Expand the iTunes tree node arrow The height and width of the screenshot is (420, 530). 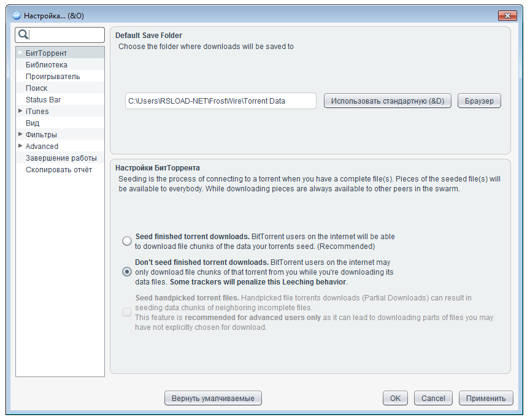(x=20, y=111)
